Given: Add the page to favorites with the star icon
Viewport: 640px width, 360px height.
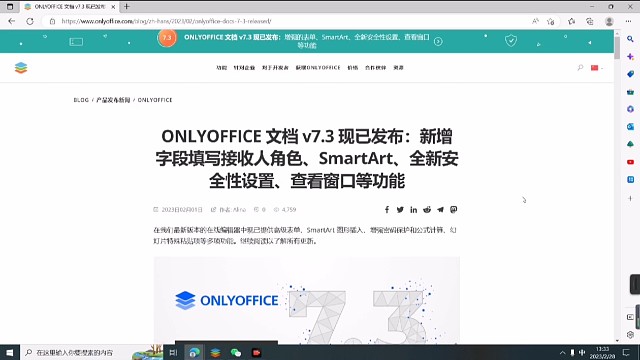Looking at the screenshot, I should click(551, 21).
